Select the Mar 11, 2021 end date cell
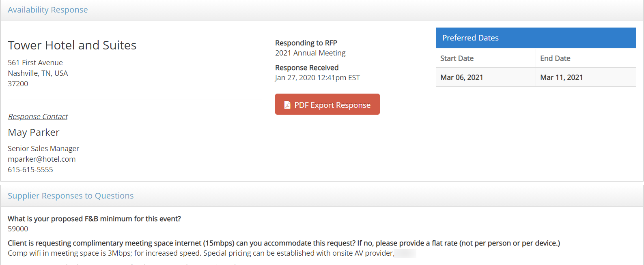The height and width of the screenshot is (265, 644). pyautogui.click(x=561, y=77)
